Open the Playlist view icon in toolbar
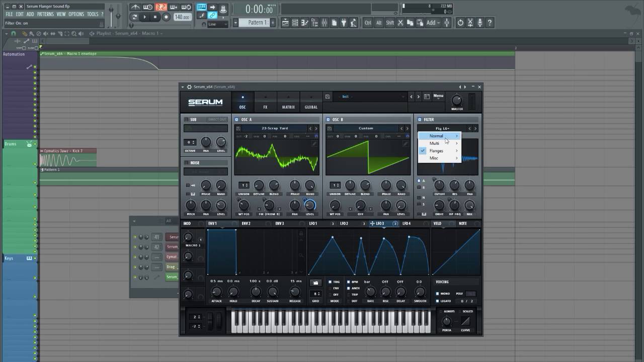 (x=285, y=23)
